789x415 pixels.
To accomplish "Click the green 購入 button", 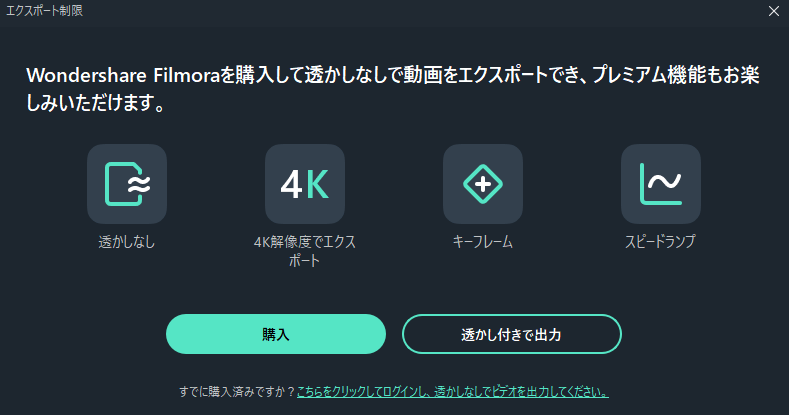I will [x=276, y=334].
